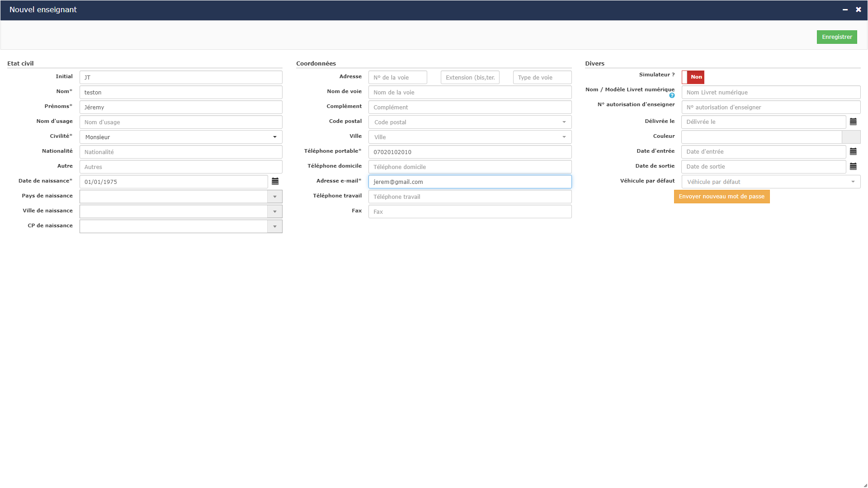This screenshot has height=488, width=868.
Task: Open calendar picker for Date de sortie
Action: point(853,167)
